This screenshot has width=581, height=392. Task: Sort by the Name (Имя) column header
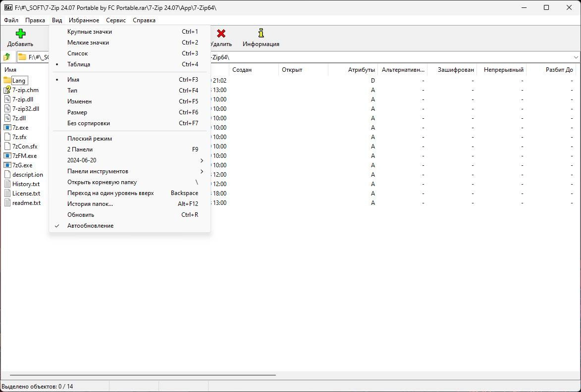[25, 70]
